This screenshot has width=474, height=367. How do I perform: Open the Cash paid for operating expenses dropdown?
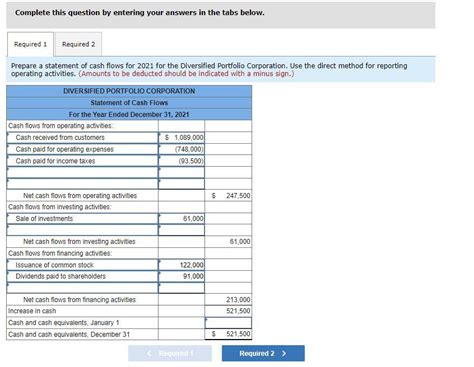point(82,149)
